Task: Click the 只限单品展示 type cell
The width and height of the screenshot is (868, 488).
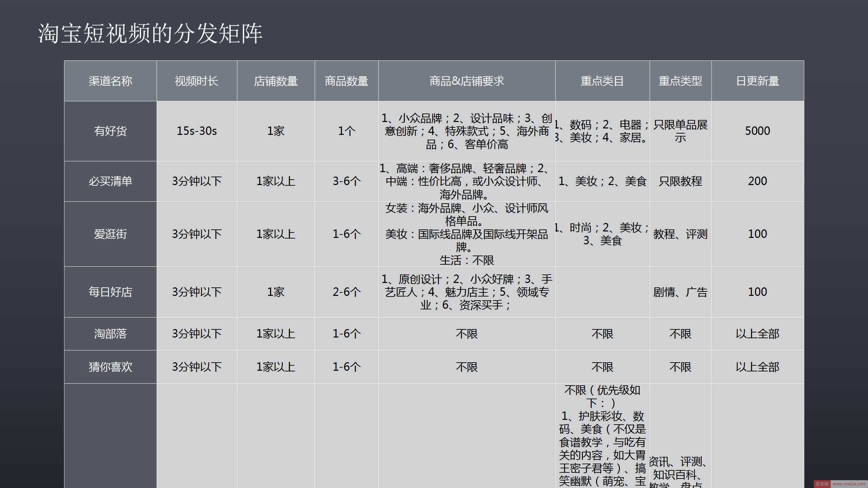Action: click(x=680, y=131)
